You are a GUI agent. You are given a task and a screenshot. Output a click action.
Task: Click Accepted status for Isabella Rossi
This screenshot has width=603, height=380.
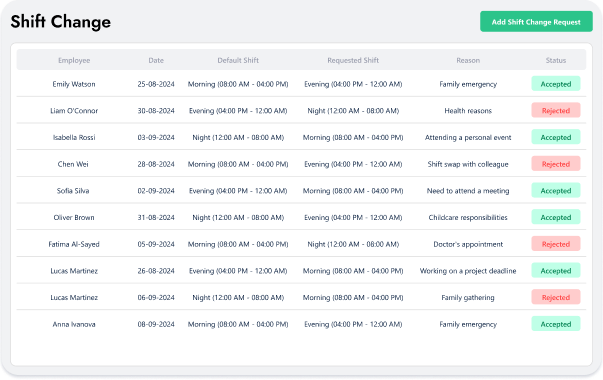click(x=556, y=137)
